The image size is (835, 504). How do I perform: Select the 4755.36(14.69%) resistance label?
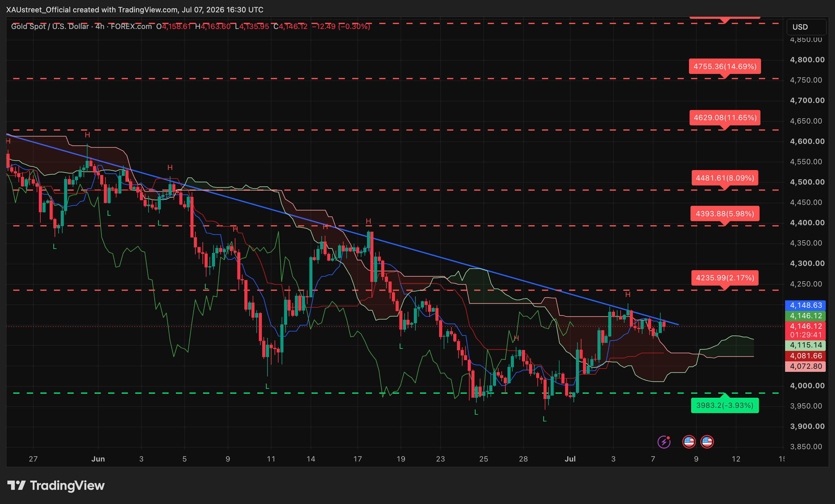click(725, 67)
